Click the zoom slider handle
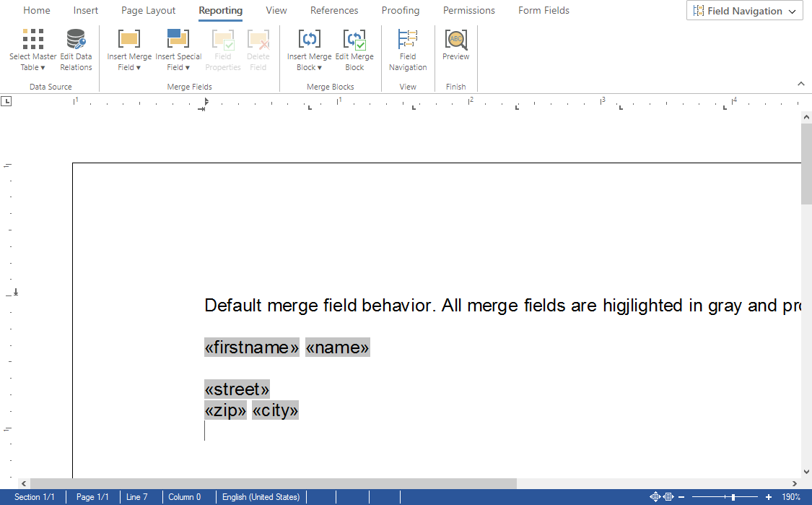812x505 pixels. [x=733, y=497]
